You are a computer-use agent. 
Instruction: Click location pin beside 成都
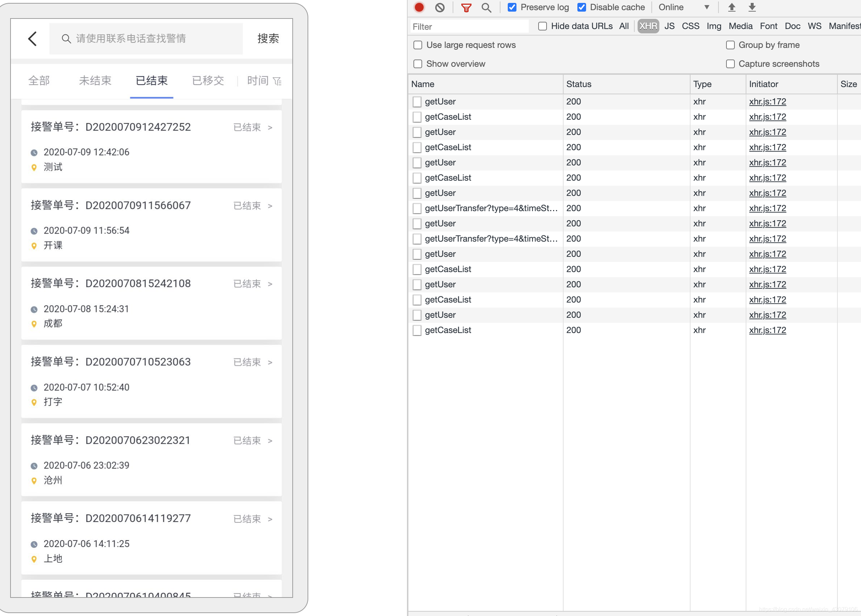coord(34,324)
